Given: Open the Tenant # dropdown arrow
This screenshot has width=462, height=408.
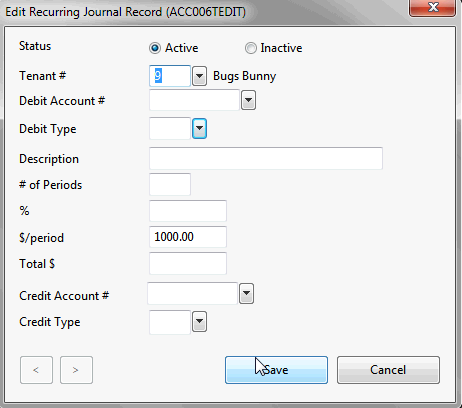Looking at the screenshot, I should click(x=199, y=76).
